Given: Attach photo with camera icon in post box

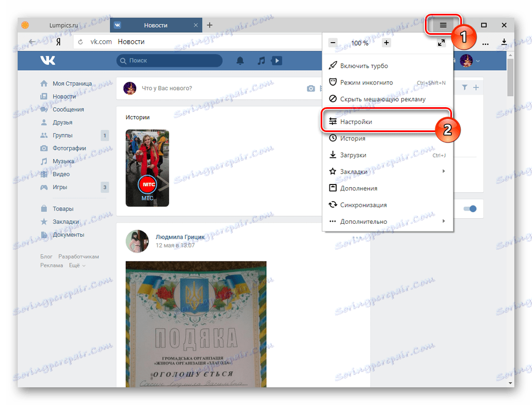Looking at the screenshot, I should (311, 88).
